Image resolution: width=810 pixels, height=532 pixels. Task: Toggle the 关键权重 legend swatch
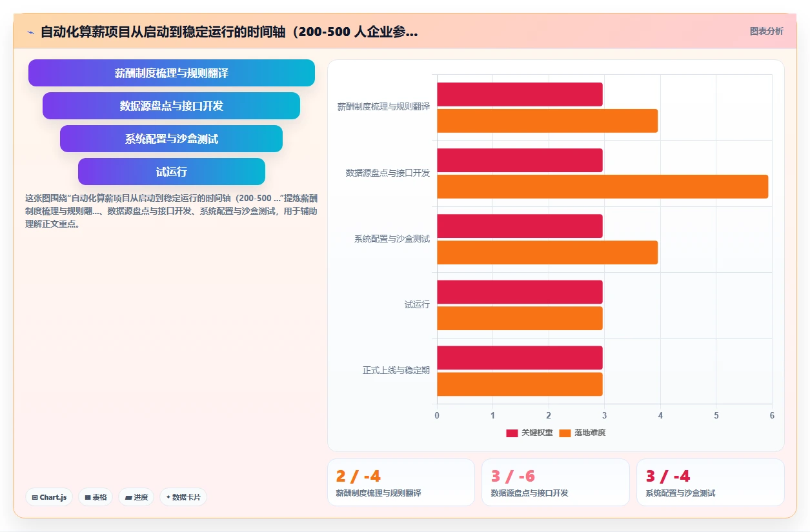click(512, 433)
